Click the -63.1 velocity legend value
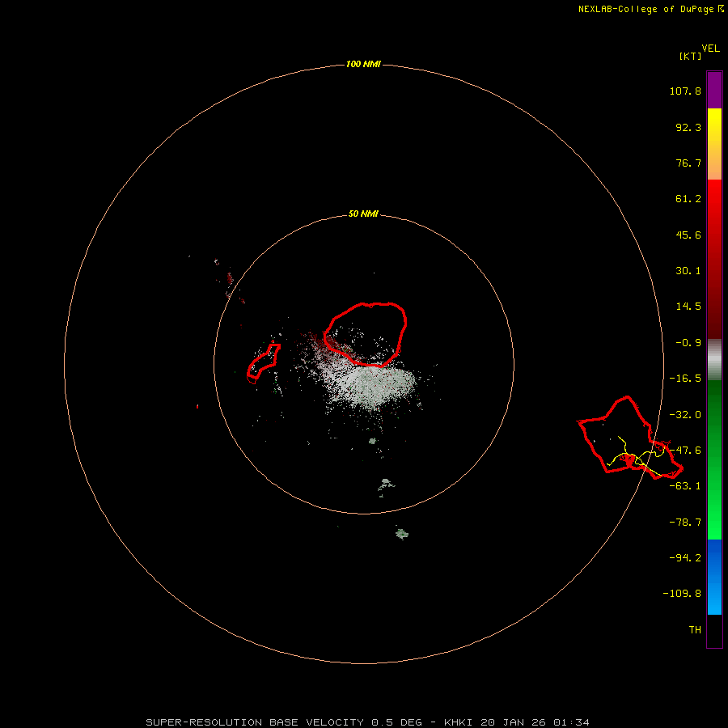Viewport: 728px width, 728px height. click(685, 486)
